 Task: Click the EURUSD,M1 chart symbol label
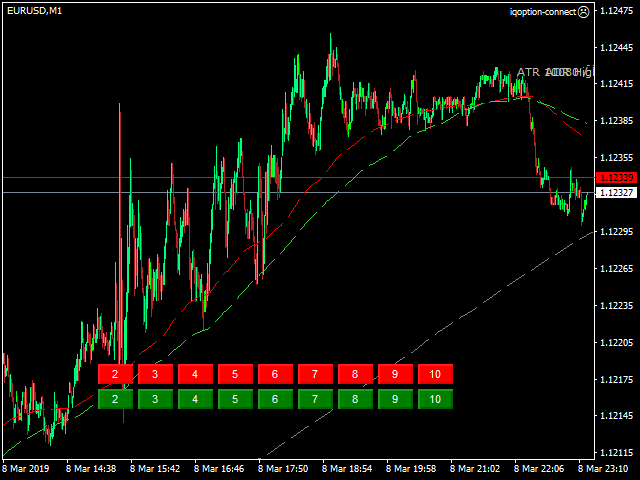click(x=35, y=11)
